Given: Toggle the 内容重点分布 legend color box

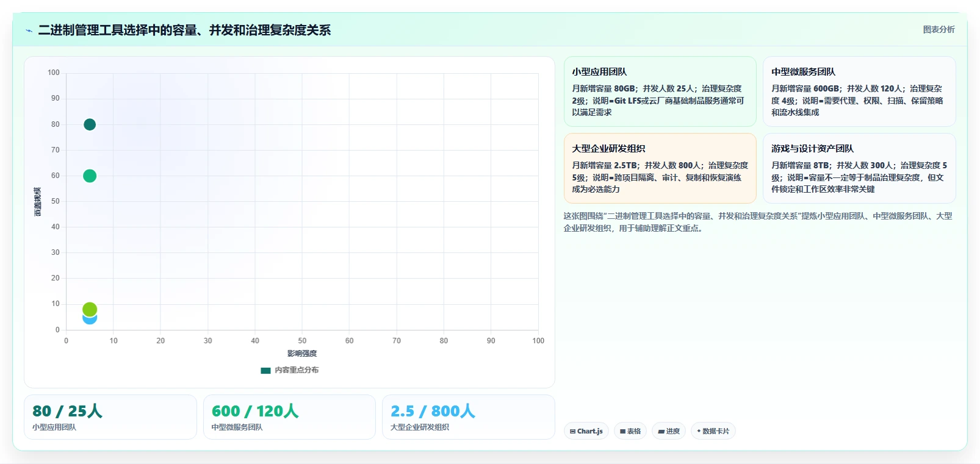Looking at the screenshot, I should 265,370.
